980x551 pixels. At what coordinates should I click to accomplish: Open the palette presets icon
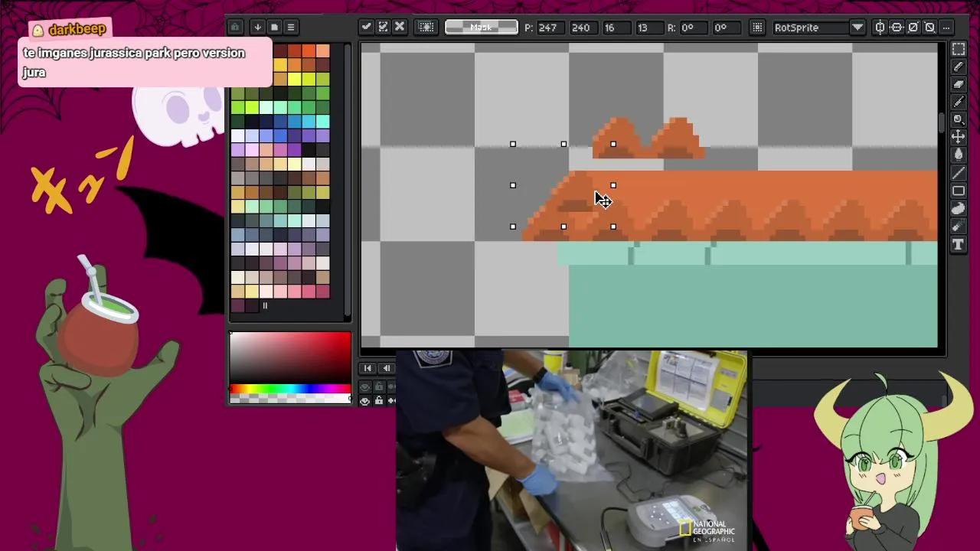274,28
